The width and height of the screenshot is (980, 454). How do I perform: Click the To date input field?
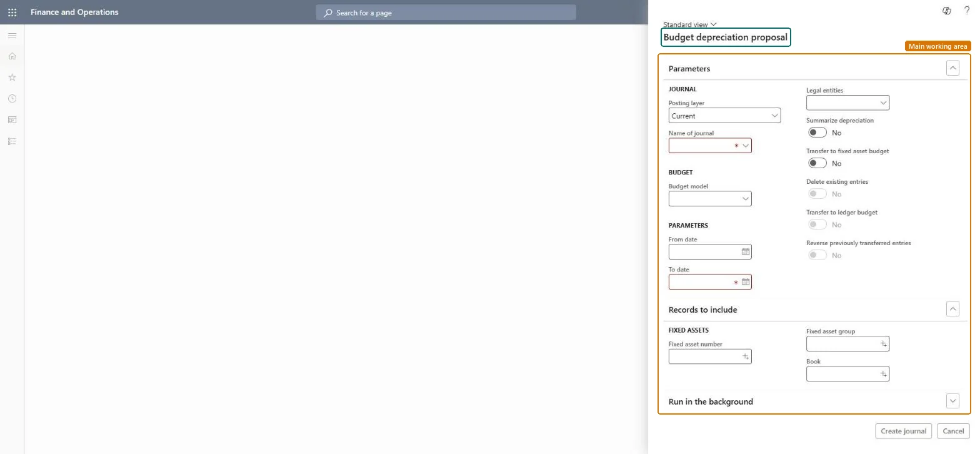710,282
